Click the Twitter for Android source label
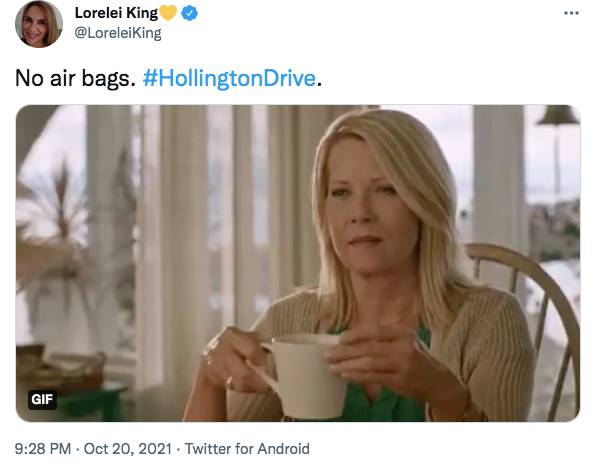 point(247,448)
